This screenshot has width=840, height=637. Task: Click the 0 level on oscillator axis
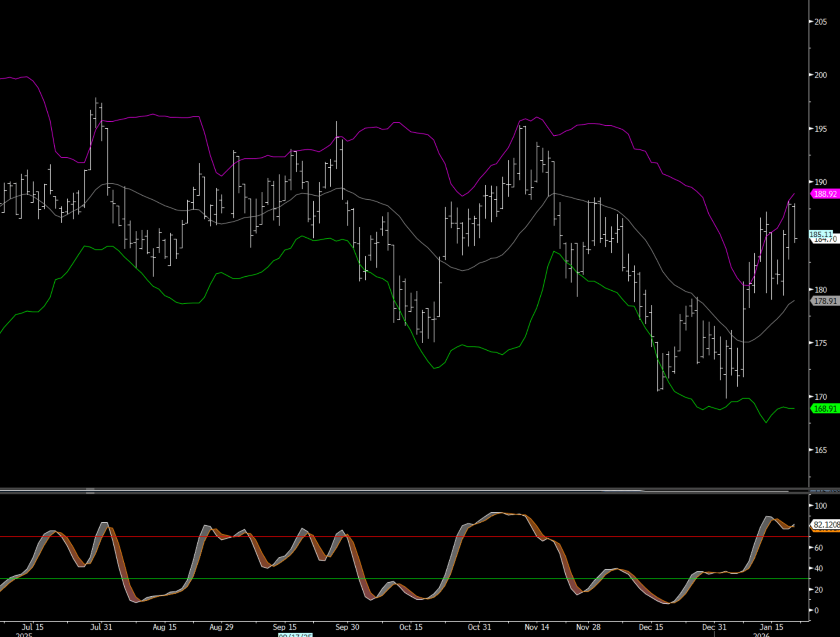click(816, 610)
